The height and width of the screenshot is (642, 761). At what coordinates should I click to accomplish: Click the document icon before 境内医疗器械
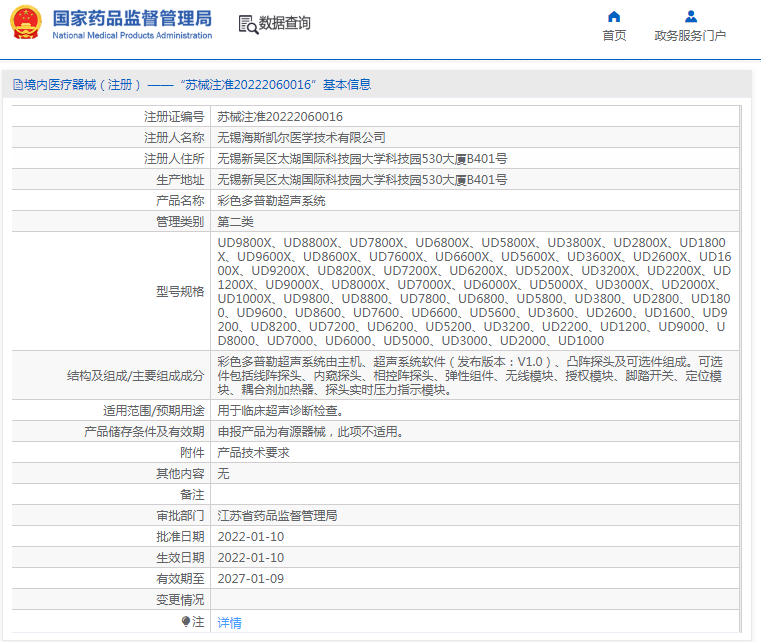(x=18, y=85)
